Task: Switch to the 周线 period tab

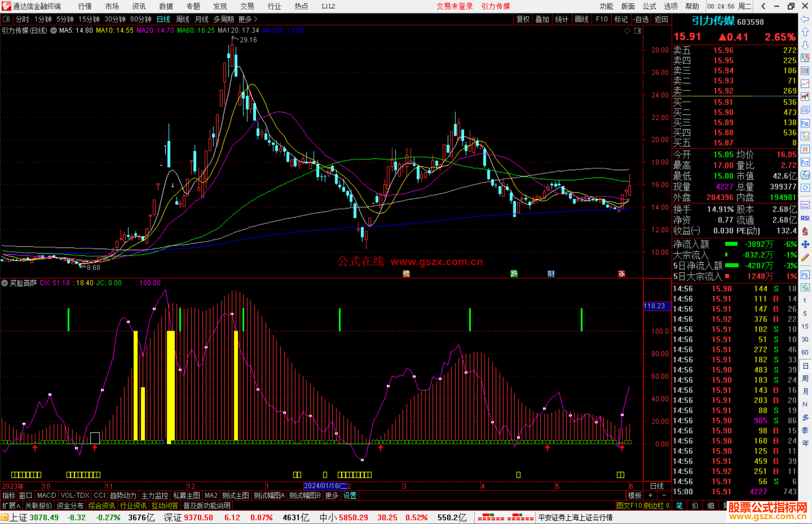Action: point(183,19)
